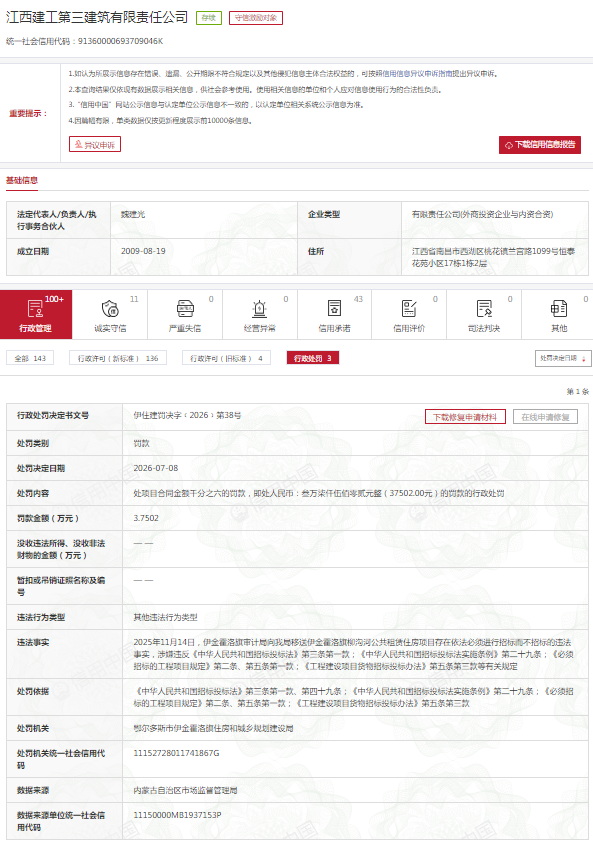Viewport: 593px width, 845px height.
Task: Open 信用信息异议申诉指南 link in notice
Action: pyautogui.click(x=418, y=74)
